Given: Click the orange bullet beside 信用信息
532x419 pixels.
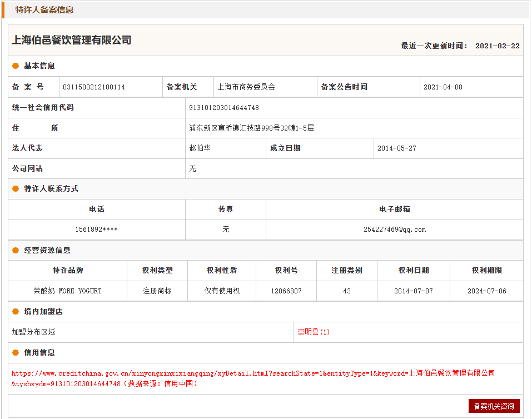Looking at the screenshot, I should [16, 353].
